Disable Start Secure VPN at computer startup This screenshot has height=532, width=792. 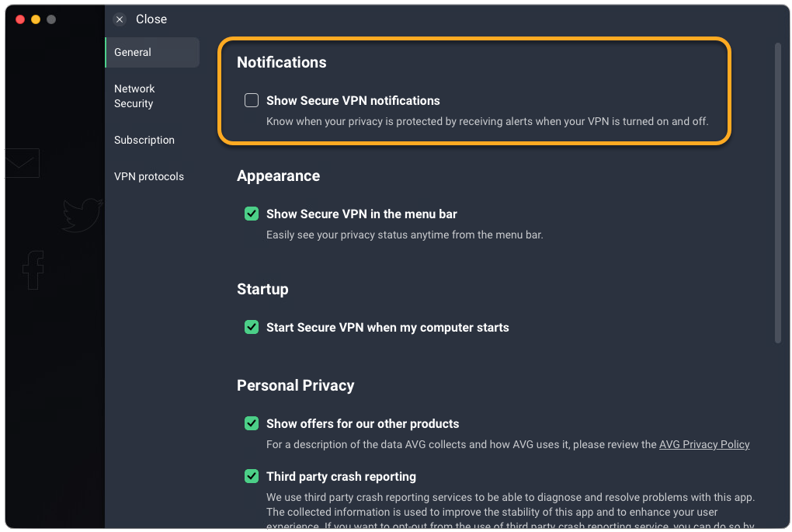[252, 327]
